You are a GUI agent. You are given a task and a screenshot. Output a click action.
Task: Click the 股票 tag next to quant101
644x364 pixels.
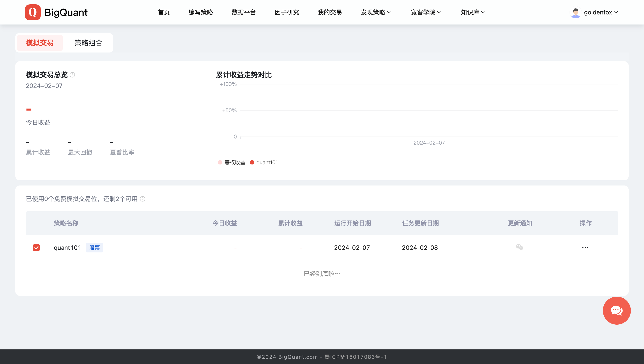pyautogui.click(x=94, y=248)
